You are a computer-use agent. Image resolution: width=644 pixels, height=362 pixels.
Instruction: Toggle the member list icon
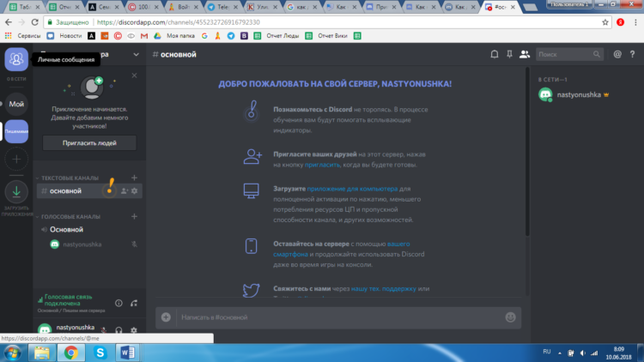click(525, 54)
